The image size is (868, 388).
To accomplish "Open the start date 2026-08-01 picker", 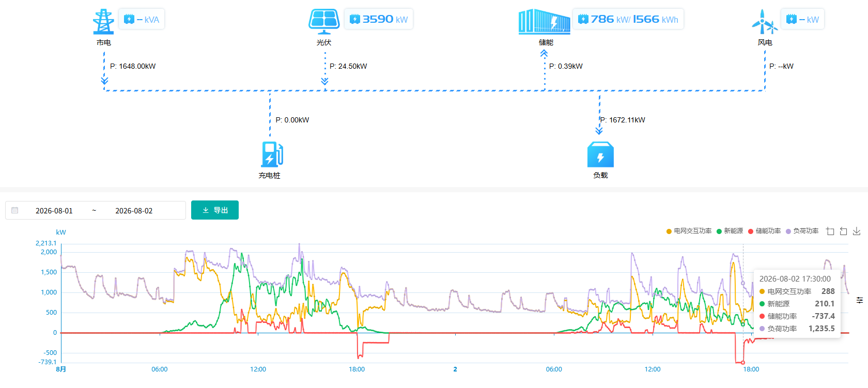I will 54,211.
